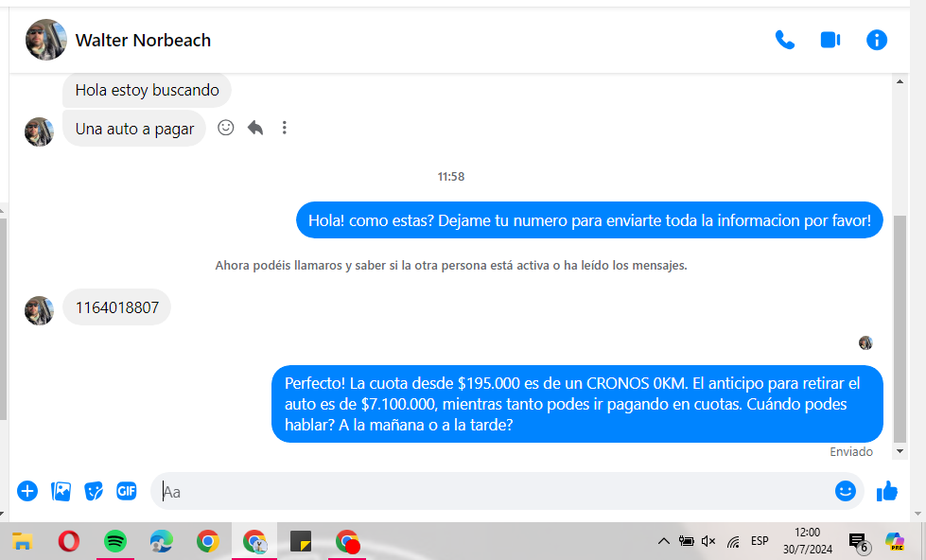
Task: Show hidden system tray icons
Action: [663, 541]
